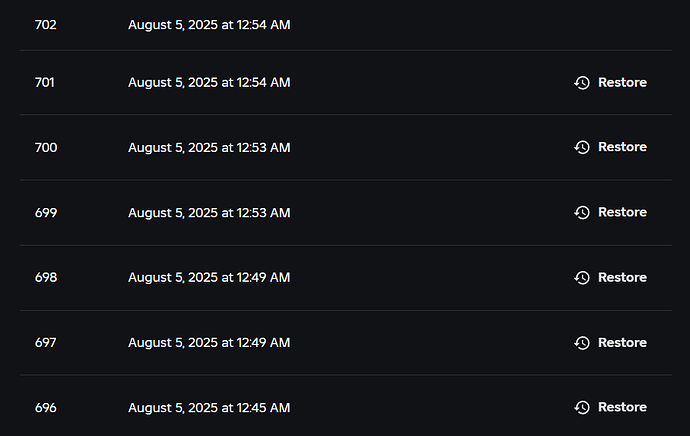Select version number 699
This screenshot has height=436, width=690.
coord(45,212)
